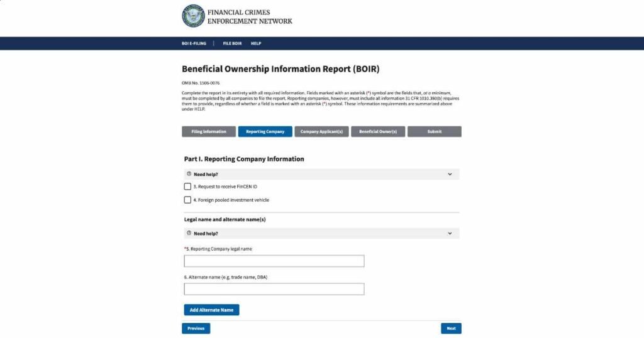Focus Reporting Company legal name field
This screenshot has width=644, height=338.
[274, 261]
